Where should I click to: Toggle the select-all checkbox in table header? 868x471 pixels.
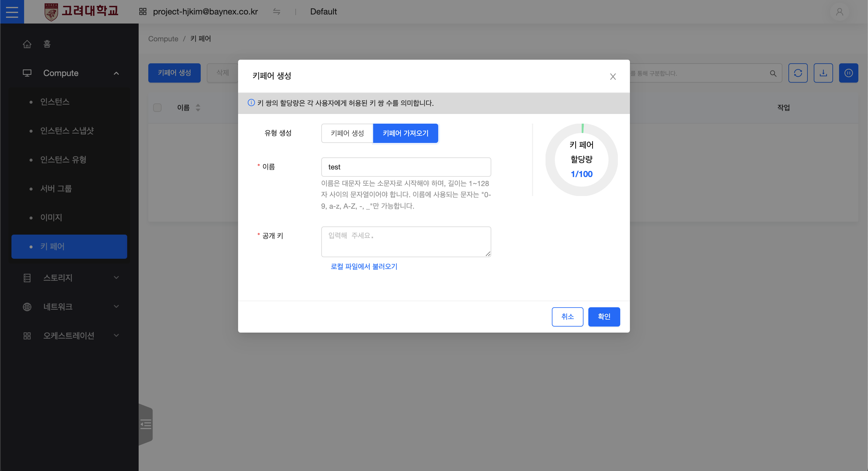point(157,108)
